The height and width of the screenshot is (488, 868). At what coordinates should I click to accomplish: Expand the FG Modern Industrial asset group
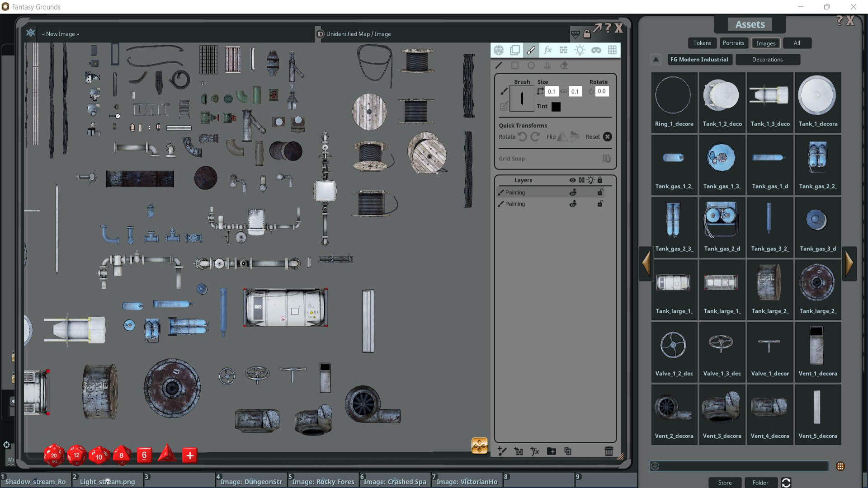coord(699,59)
